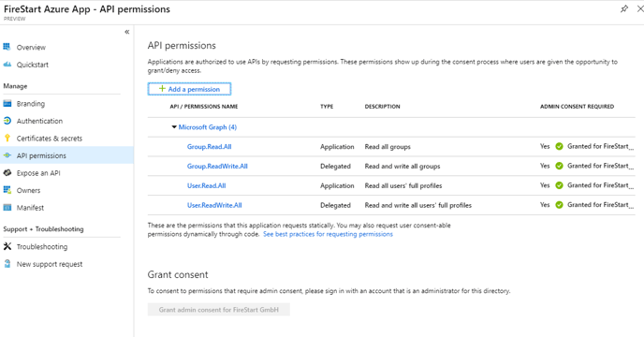The image size is (644, 337).
Task: Open User.ReadWrite.All permission link
Action: point(214,205)
